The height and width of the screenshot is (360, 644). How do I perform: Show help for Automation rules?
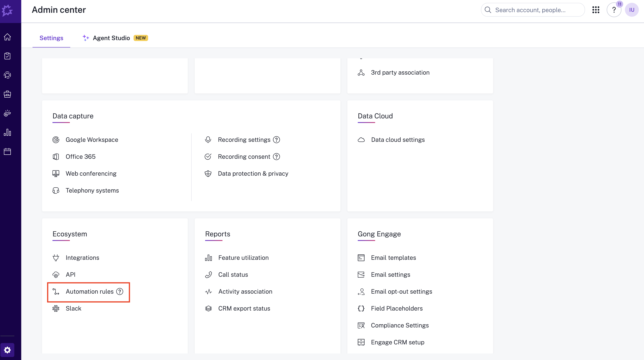pos(120,291)
